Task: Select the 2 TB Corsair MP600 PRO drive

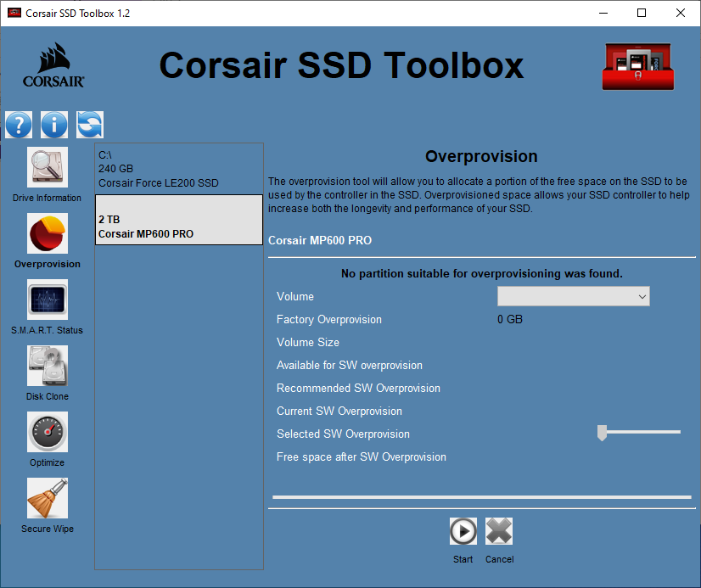Action: pos(178,219)
